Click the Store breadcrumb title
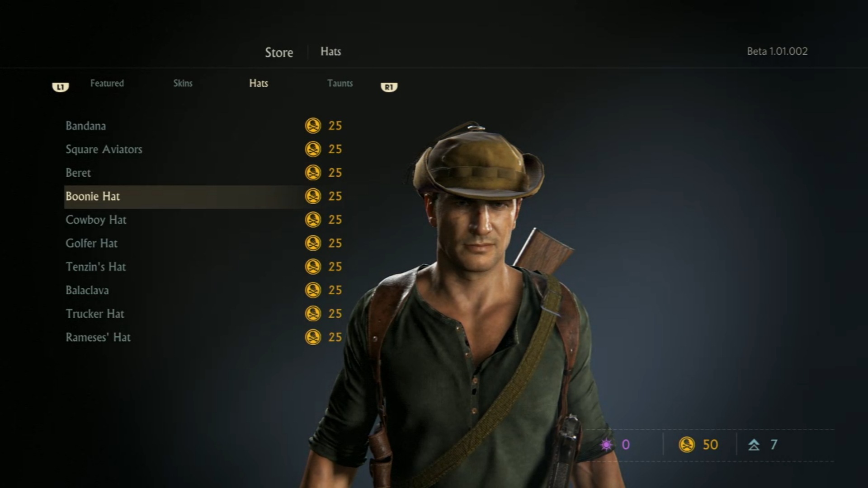The image size is (868, 488). (x=279, y=52)
